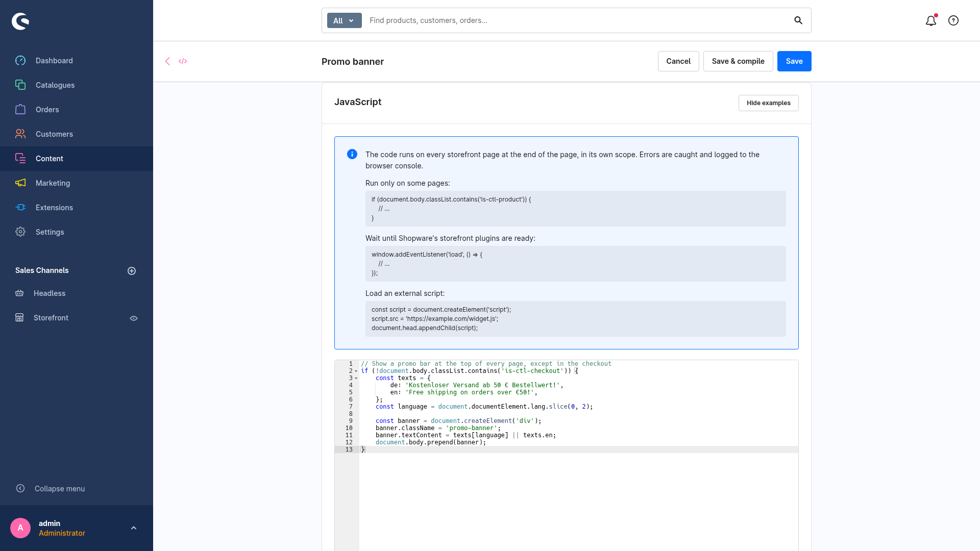Click the search magnifier icon
The height and width of the screenshot is (551, 980).
(798, 20)
